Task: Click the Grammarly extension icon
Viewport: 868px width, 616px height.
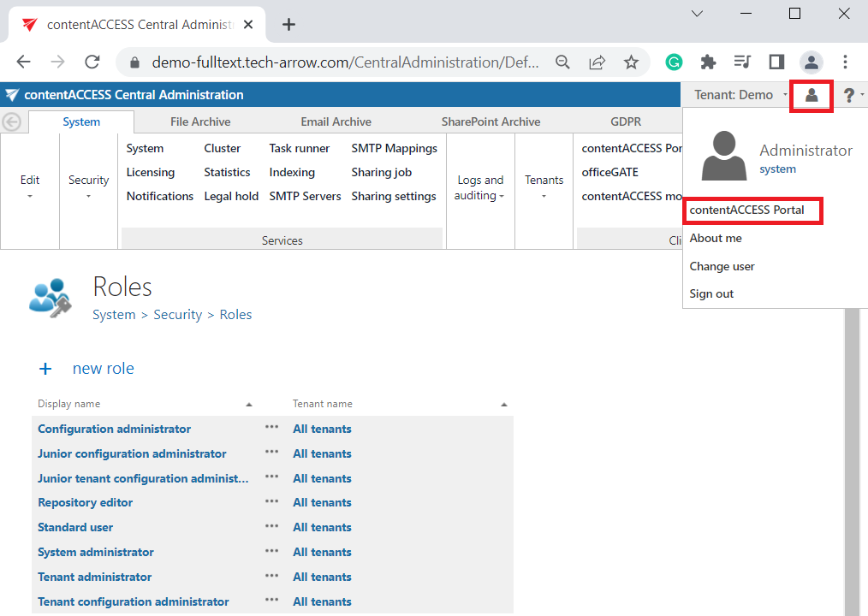Action: click(675, 62)
